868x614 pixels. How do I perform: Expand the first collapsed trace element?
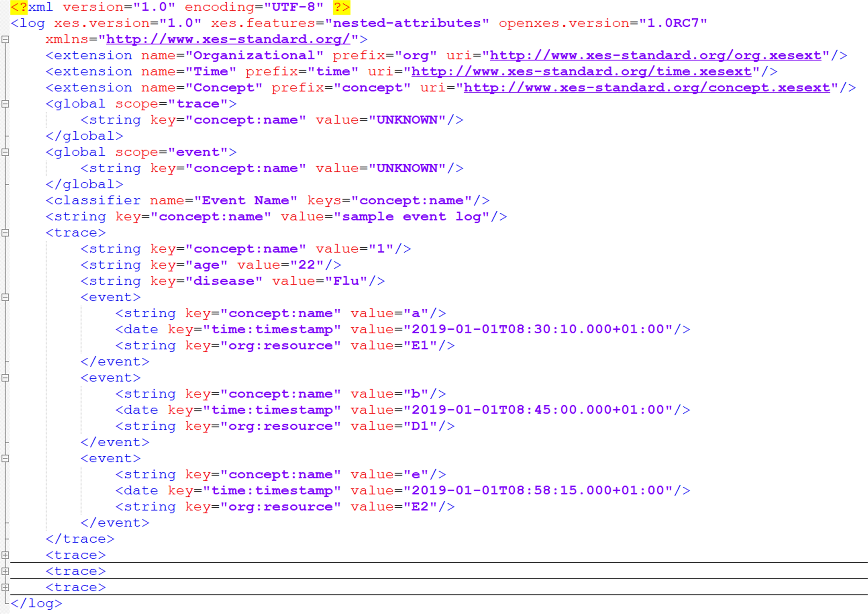coord(5,555)
